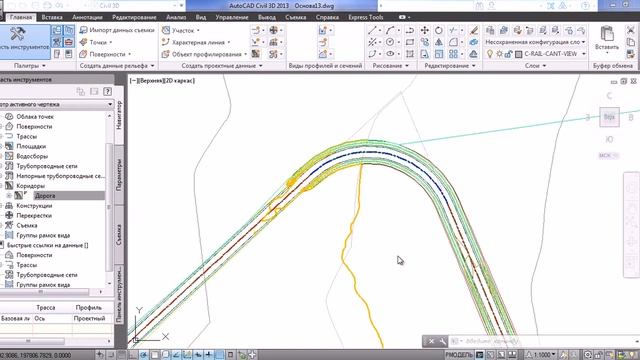Image resolution: width=640 pixels, height=360 pixels.
Task: Select the Arc drawing tool
Action: coord(390,30)
